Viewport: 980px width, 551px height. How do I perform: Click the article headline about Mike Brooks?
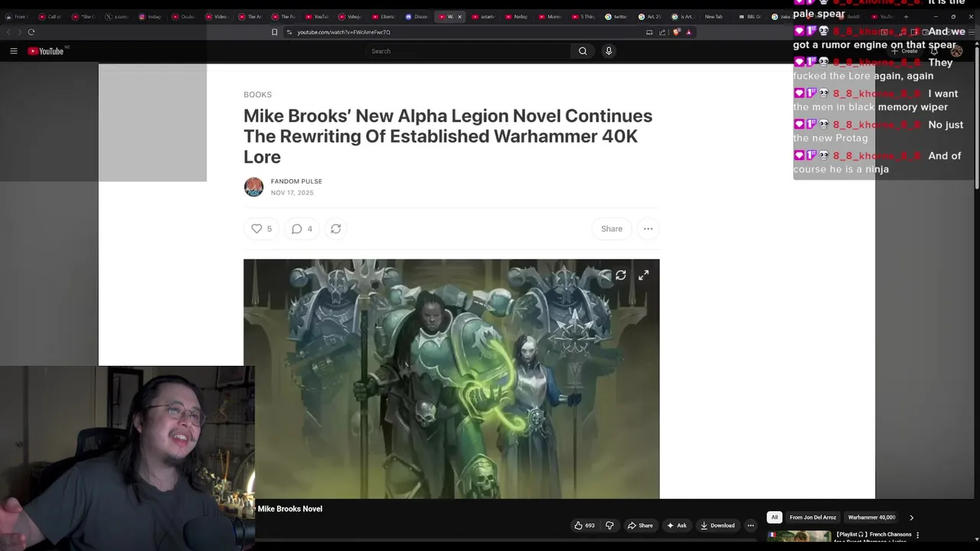448,136
